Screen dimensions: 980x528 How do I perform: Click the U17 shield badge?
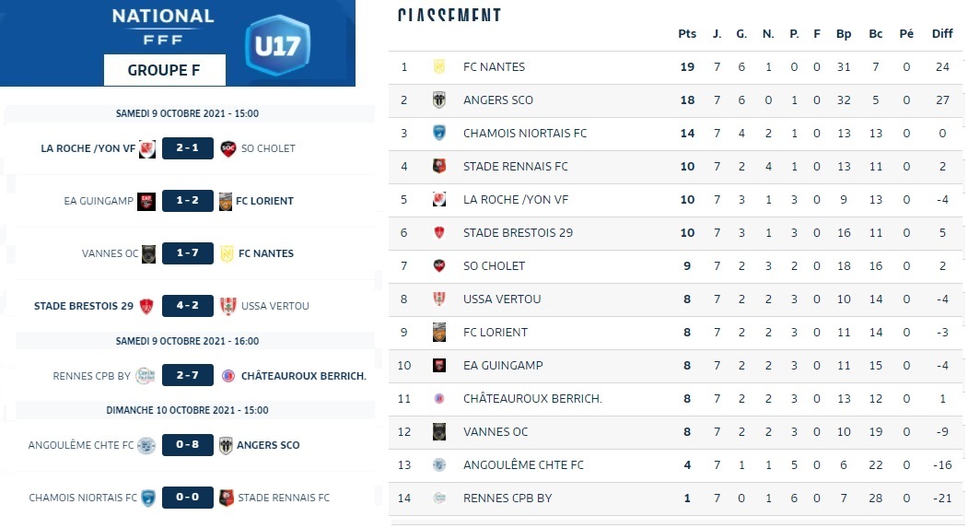(278, 46)
